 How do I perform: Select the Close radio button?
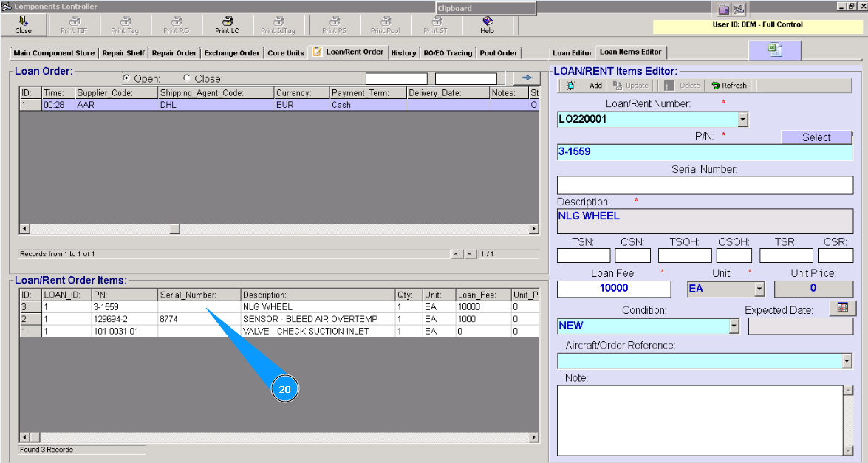187,78
